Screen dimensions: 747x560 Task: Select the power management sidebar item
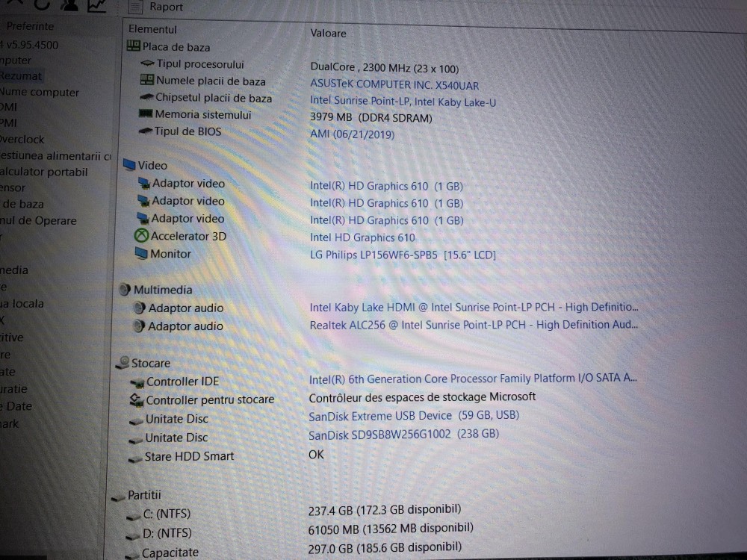coord(55,156)
